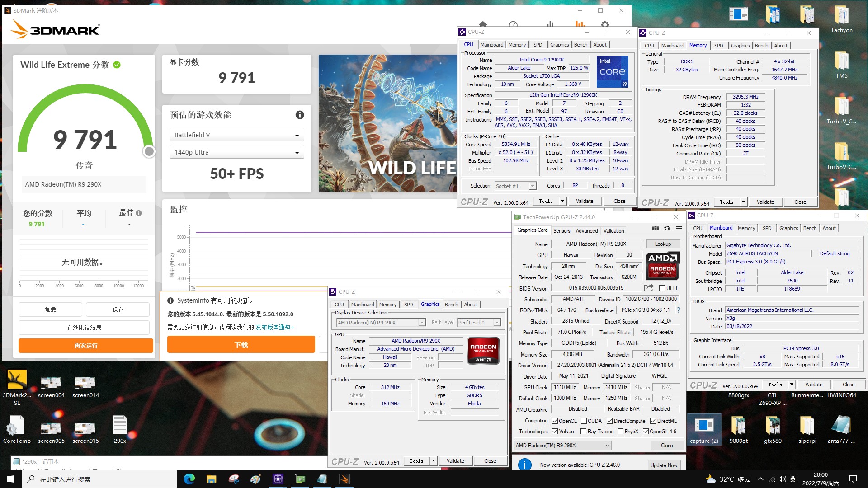868x488 pixels.
Task: Open the Snipping Tool taskbar icon
Action: pyautogui.click(x=234, y=479)
